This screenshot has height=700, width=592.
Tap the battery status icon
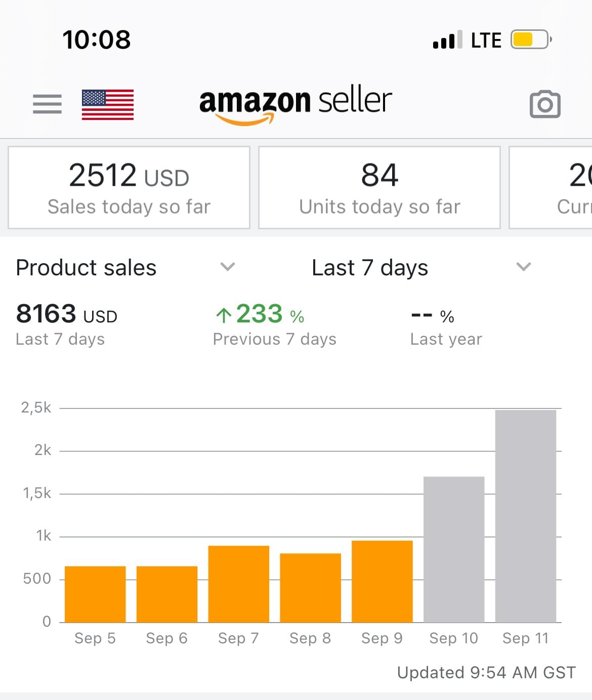(x=531, y=39)
